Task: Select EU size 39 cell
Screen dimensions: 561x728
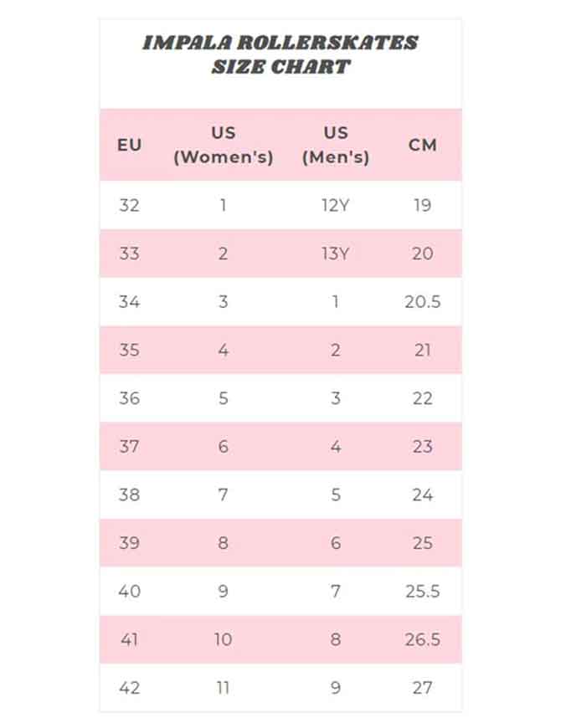Action: [129, 543]
